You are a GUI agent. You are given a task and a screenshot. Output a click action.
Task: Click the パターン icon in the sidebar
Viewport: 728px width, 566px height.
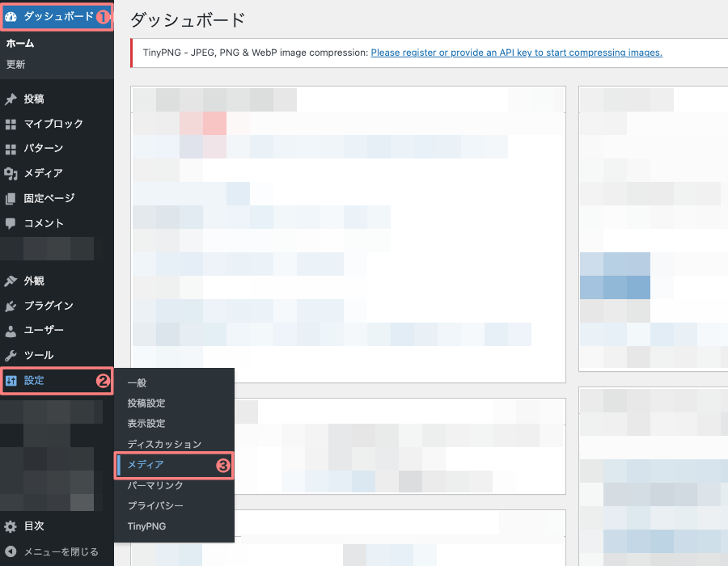(11, 148)
